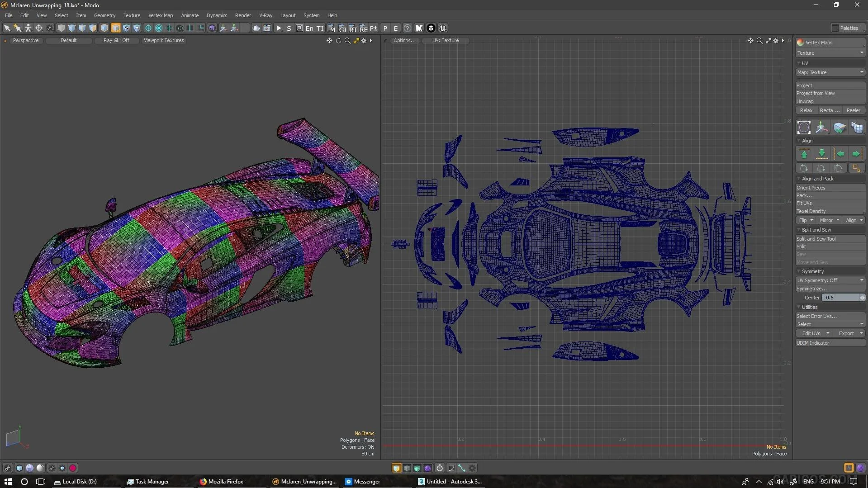The height and width of the screenshot is (488, 868).
Task: Select the item selection arrow tool
Action: [x=7, y=28]
